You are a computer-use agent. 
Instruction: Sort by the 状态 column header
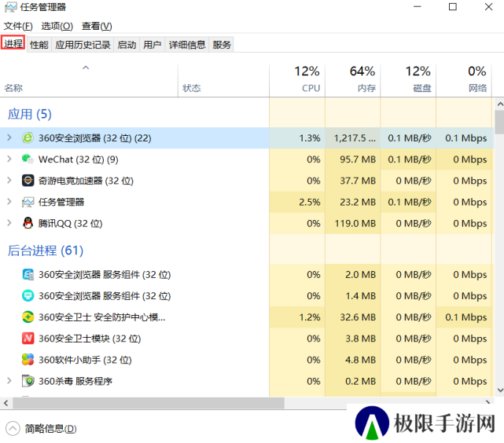pos(223,80)
